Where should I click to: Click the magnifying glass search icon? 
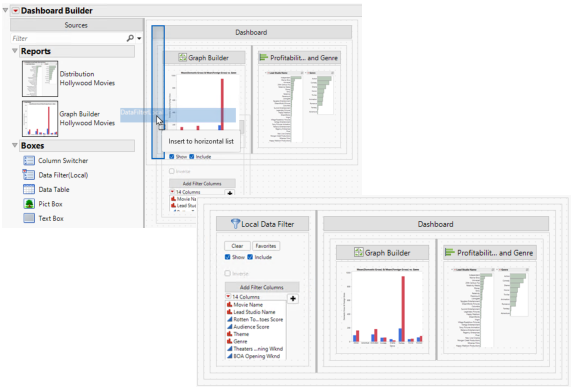pos(130,38)
